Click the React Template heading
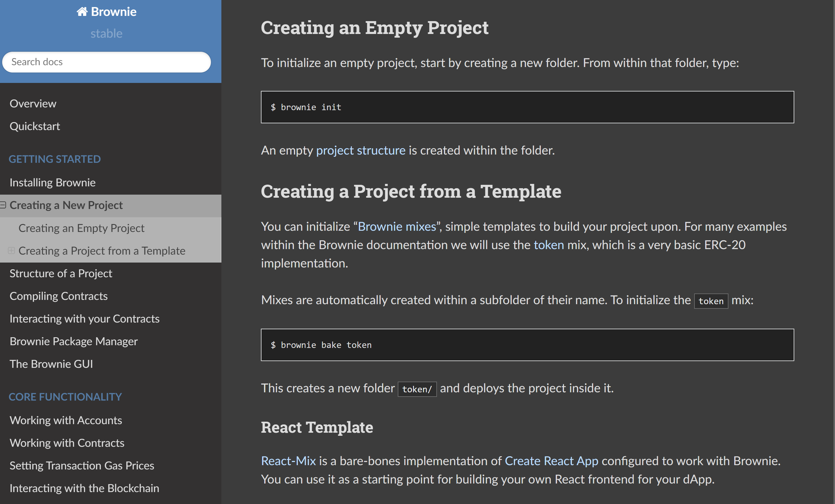This screenshot has height=504, width=835. click(x=317, y=427)
